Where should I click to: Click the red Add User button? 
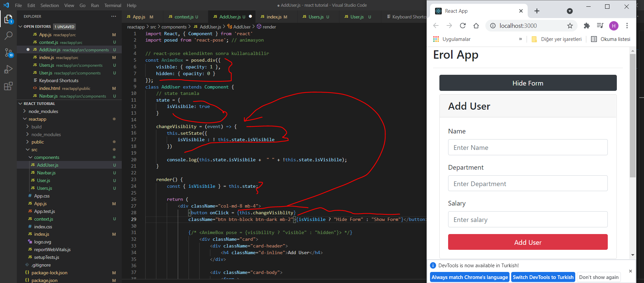tap(528, 242)
